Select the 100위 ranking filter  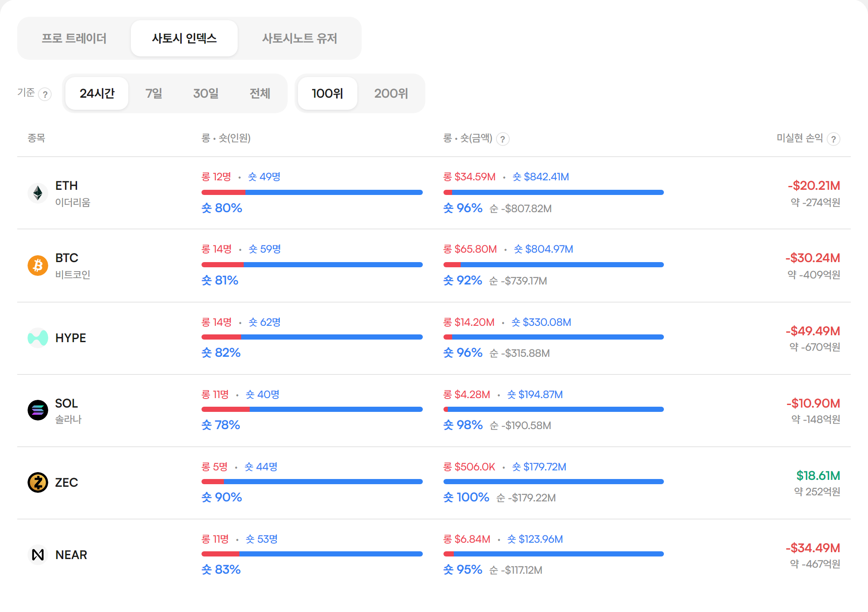[327, 93]
